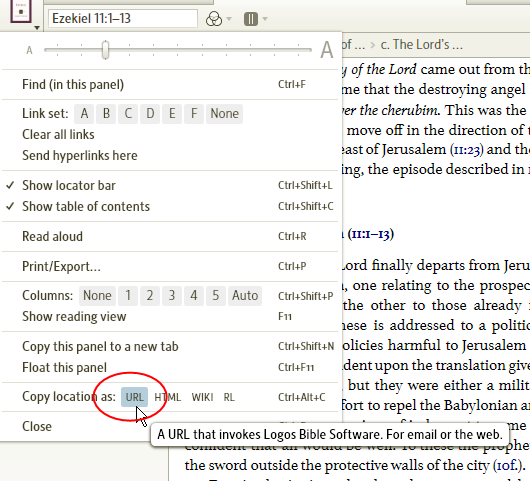The width and height of the screenshot is (530, 481).
Task: Select link set C
Action: [128, 114]
